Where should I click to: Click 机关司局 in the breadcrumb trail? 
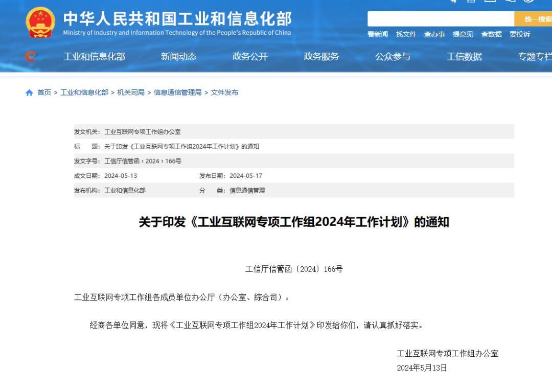(131, 93)
